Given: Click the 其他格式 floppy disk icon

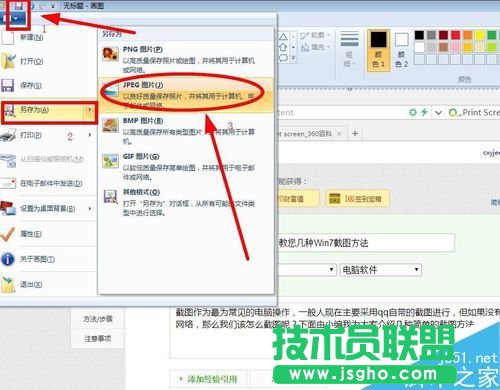Looking at the screenshot, I should point(110,197).
